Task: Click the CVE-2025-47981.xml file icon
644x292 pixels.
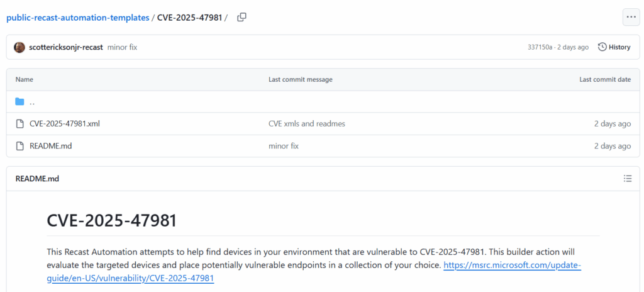Action: click(19, 124)
